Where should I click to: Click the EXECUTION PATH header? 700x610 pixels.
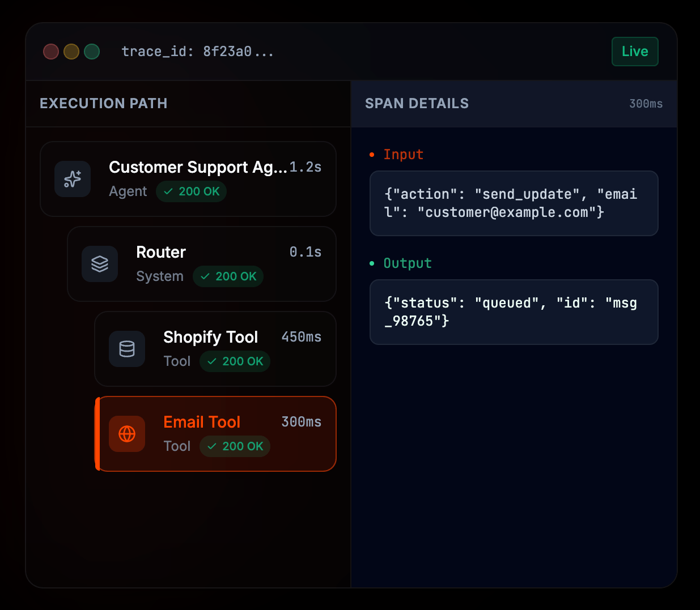coord(104,103)
